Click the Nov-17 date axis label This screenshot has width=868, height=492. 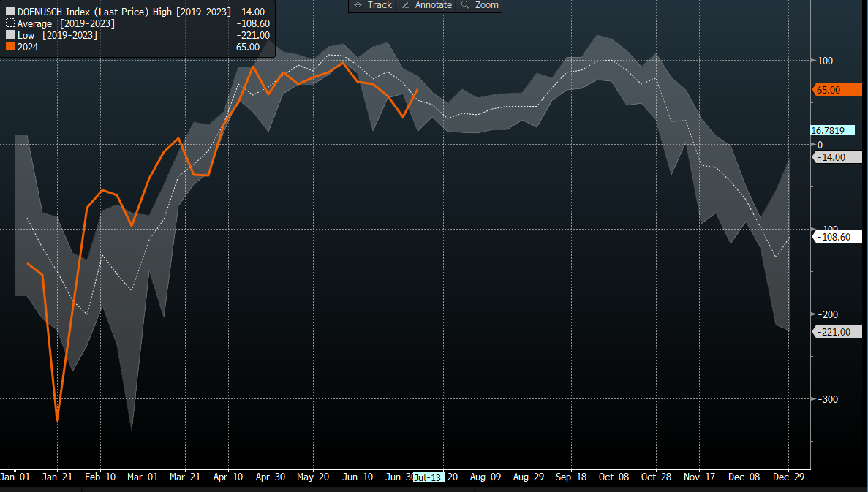[x=699, y=477]
